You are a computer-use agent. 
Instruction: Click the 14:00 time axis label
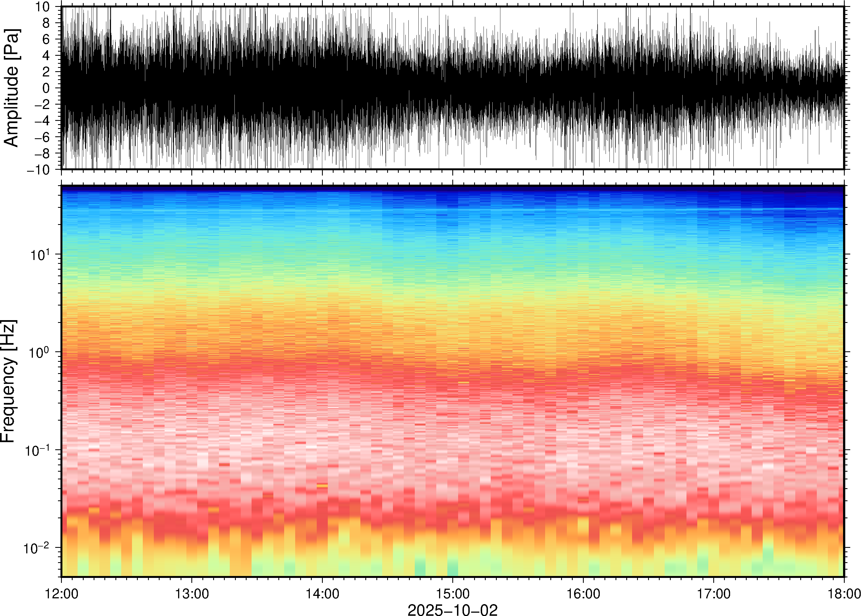tap(322, 594)
